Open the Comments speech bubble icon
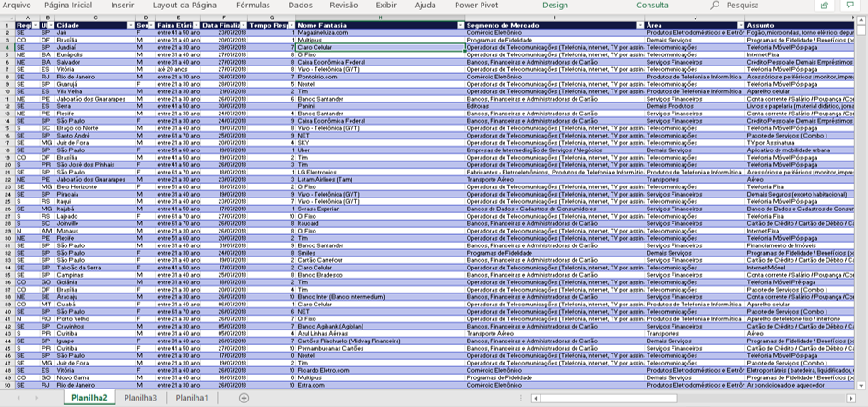The width and height of the screenshot is (868, 407). click(x=850, y=6)
